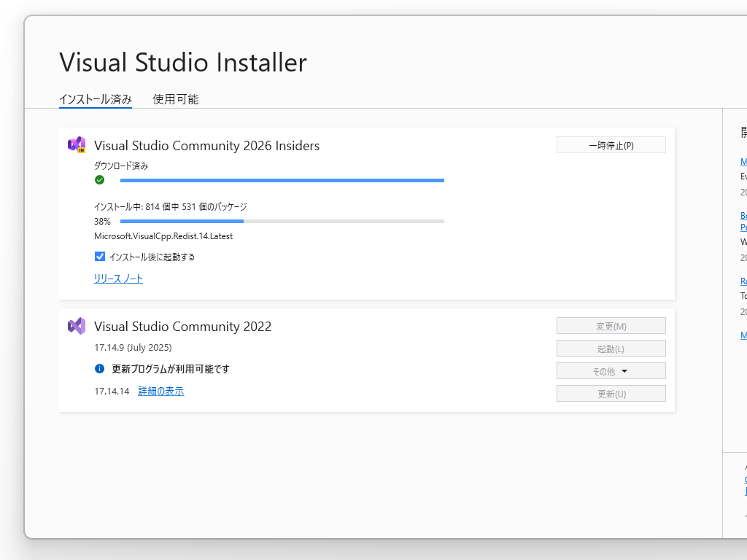Launch Visual Studio 2022 via 起動(L)
The height and width of the screenshot is (560, 747).
[611, 348]
